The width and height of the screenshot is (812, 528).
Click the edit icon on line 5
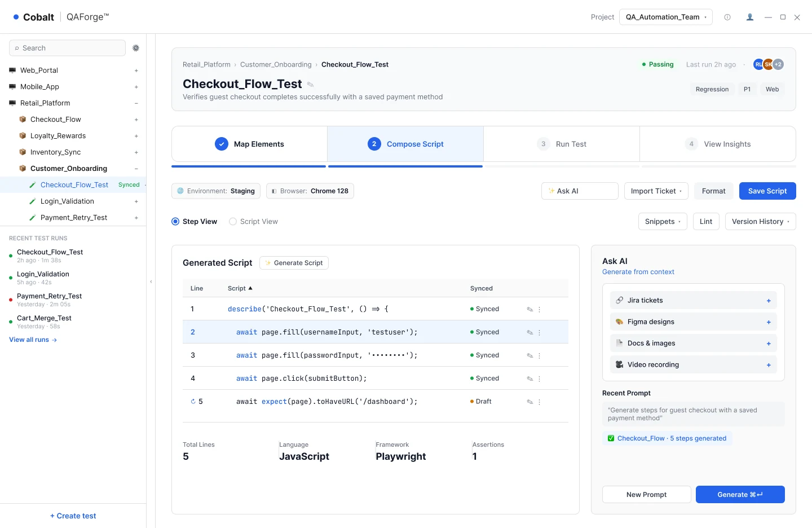click(x=530, y=402)
